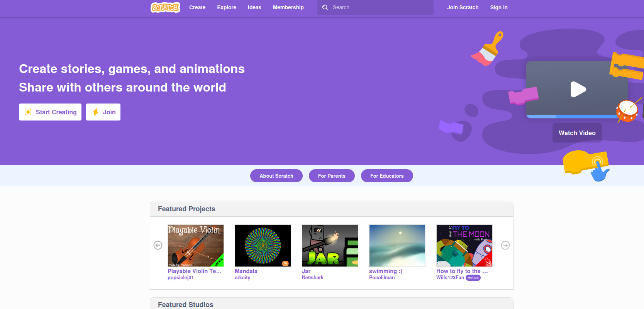Screen dimensions: 644x309
Task: Click the sparkle icon on Start Creating
Action: pos(28,112)
